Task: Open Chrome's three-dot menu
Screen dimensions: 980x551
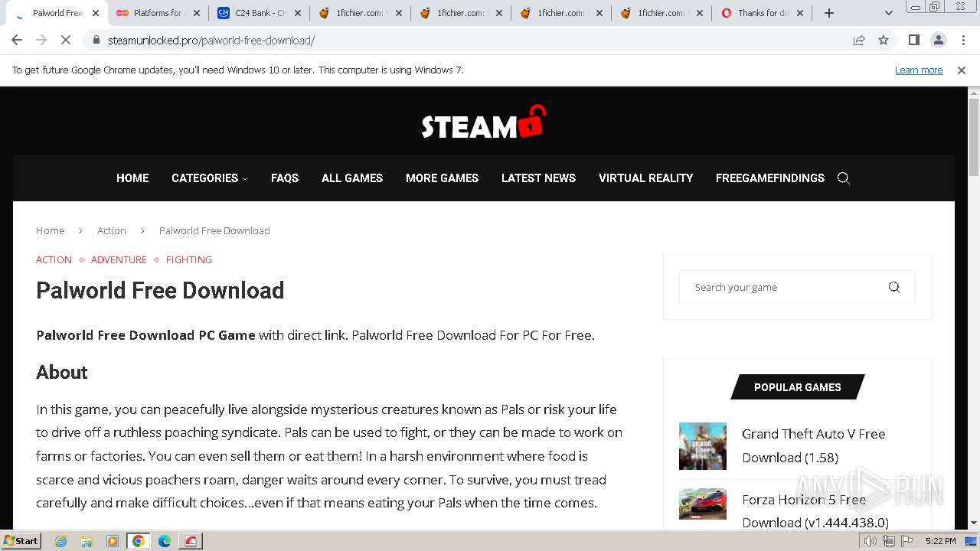Action: point(963,40)
